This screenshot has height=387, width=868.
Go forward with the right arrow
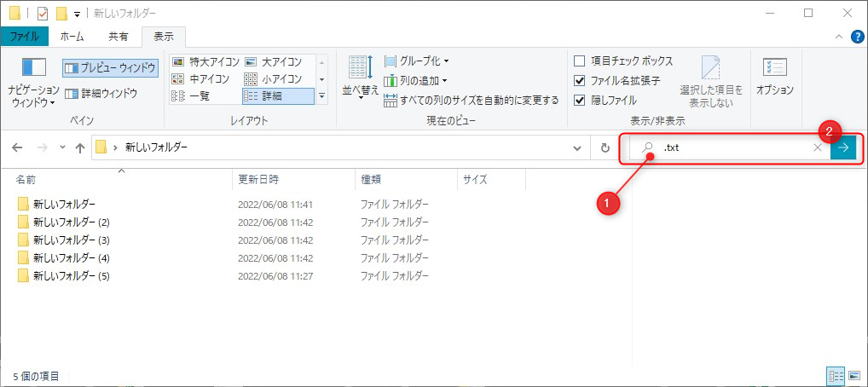coord(42,147)
